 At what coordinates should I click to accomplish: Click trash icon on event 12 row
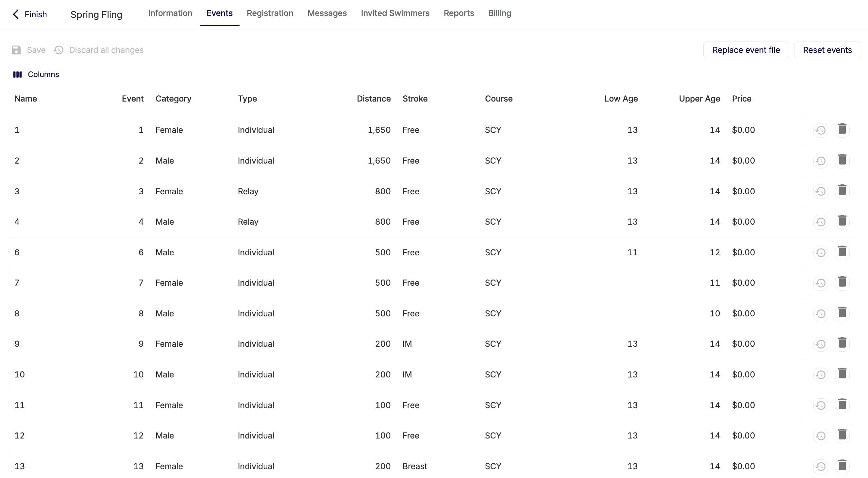point(842,435)
